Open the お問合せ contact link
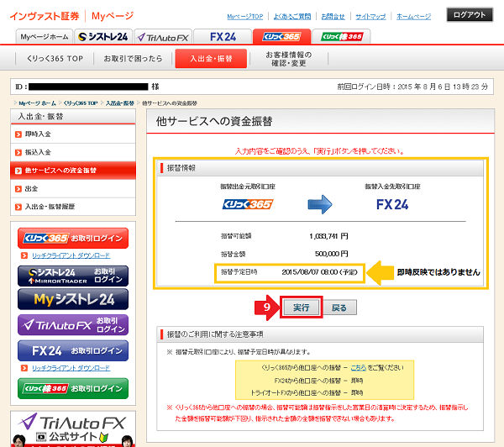Image resolution: width=504 pixels, height=447 pixels. click(x=333, y=17)
